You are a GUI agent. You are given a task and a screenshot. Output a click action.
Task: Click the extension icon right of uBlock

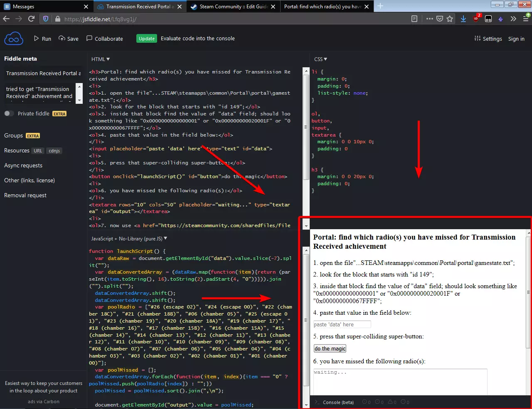[488, 19]
